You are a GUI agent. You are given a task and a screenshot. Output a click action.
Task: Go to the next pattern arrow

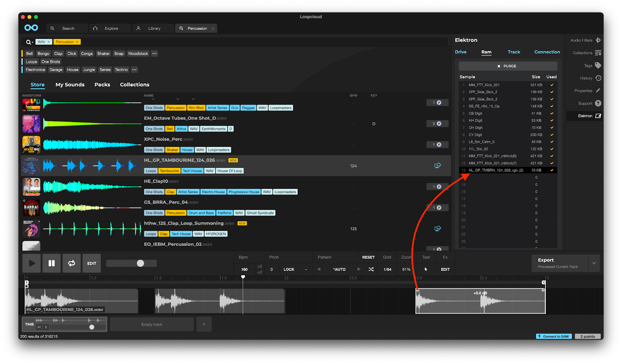[359, 269]
